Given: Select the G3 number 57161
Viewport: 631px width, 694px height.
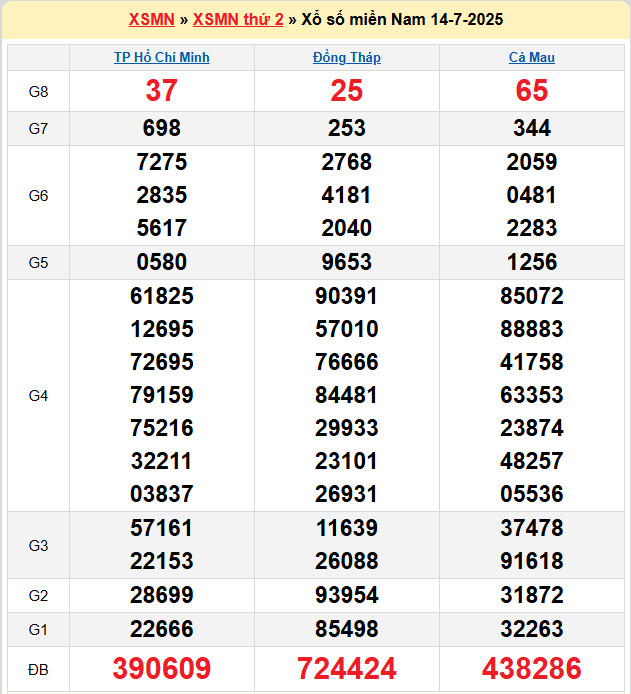Looking at the screenshot, I should [x=162, y=528].
